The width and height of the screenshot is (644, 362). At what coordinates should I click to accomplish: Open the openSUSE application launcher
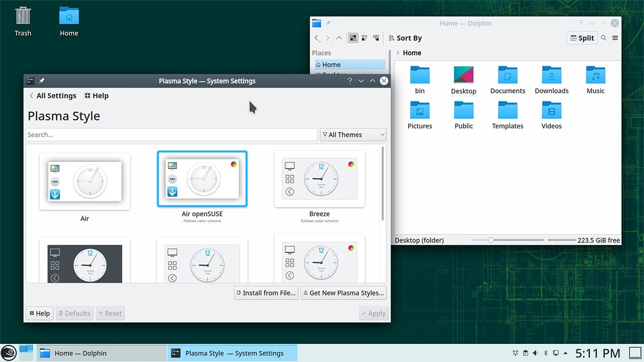click(x=9, y=353)
